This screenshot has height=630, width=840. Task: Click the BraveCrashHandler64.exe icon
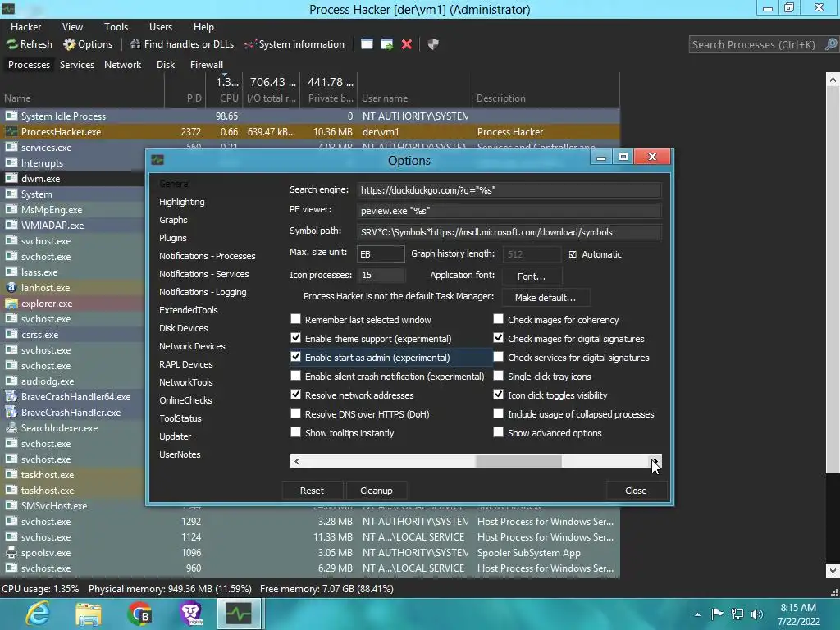[11, 397]
